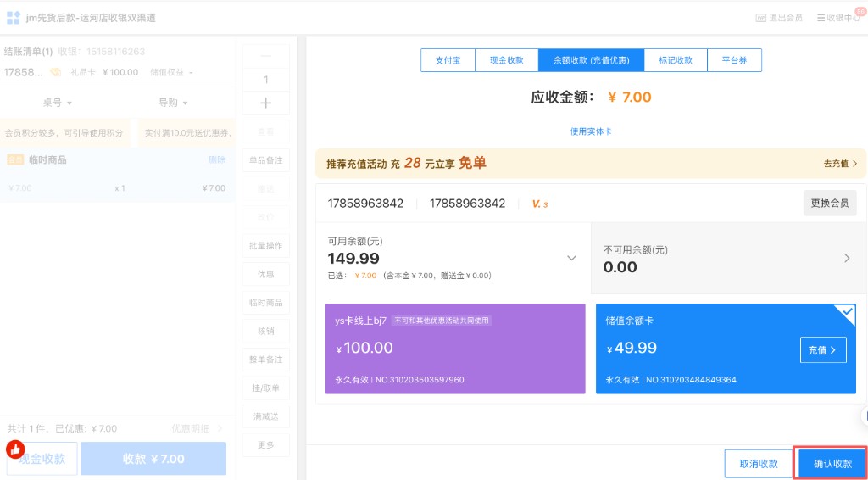Image resolution: width=868 pixels, height=480 pixels.
Task: Open the 桌号 dropdown
Action: pyautogui.click(x=58, y=103)
